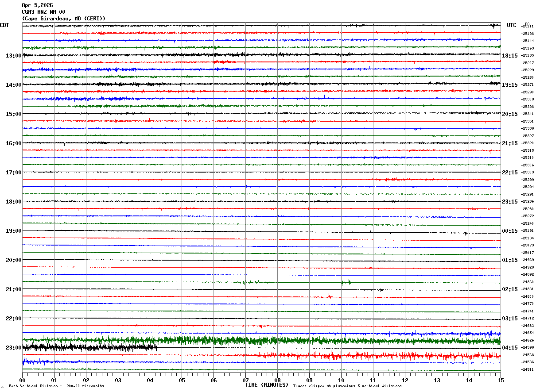Click the DC offset value -25163
This screenshot has height=392, width=536.
528,48
